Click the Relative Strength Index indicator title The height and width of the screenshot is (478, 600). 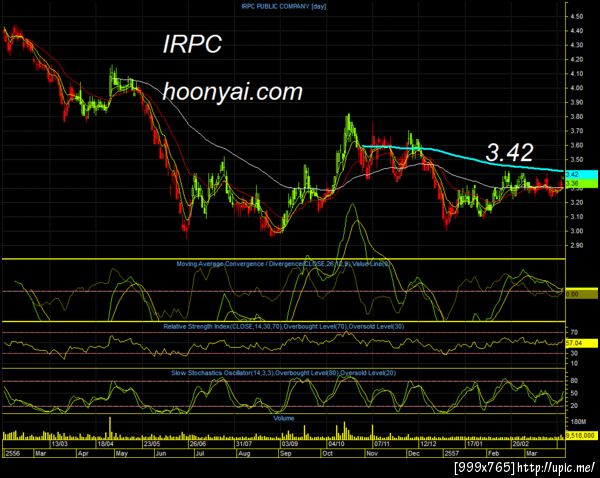click(x=284, y=327)
